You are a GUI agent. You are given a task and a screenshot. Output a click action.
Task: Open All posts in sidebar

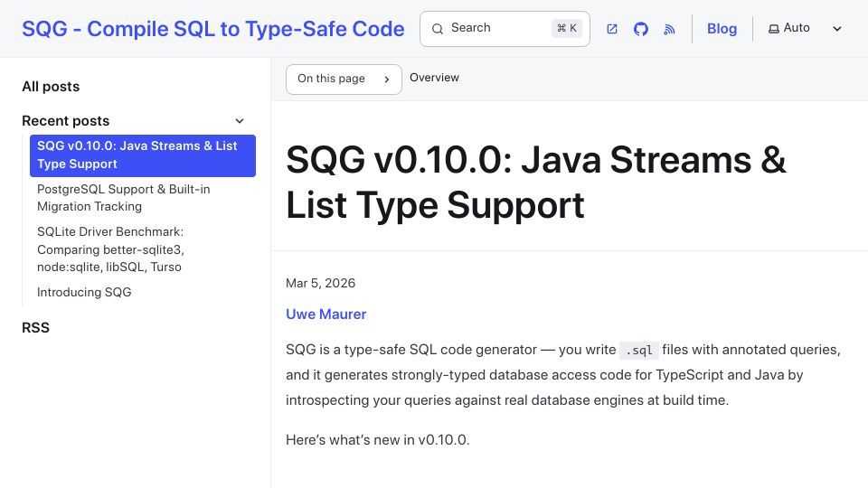(x=51, y=87)
